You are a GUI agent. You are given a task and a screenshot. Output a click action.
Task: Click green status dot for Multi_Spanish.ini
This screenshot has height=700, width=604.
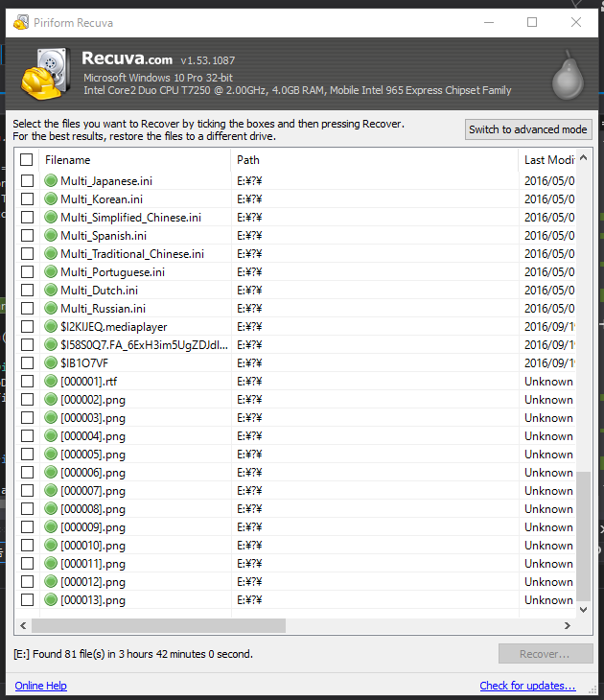[x=51, y=235]
